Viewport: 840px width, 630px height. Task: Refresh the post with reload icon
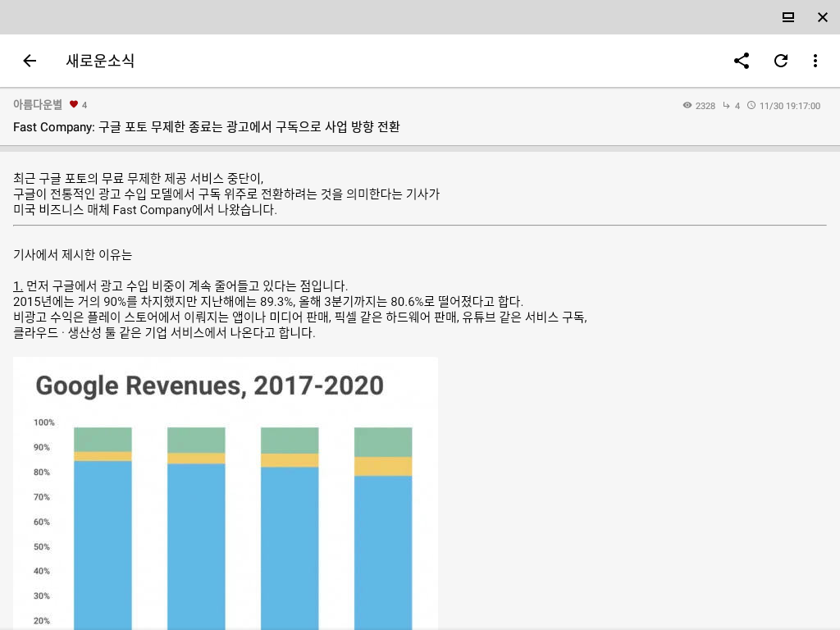coord(781,61)
